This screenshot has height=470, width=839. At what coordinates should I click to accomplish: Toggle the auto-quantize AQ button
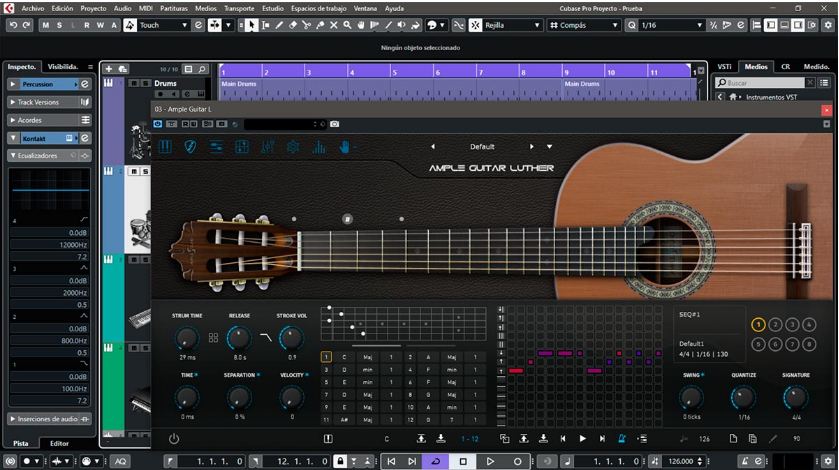point(120,461)
